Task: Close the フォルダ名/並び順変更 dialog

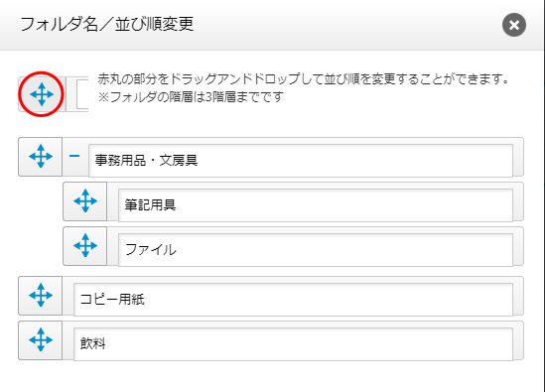Action: 513,25
